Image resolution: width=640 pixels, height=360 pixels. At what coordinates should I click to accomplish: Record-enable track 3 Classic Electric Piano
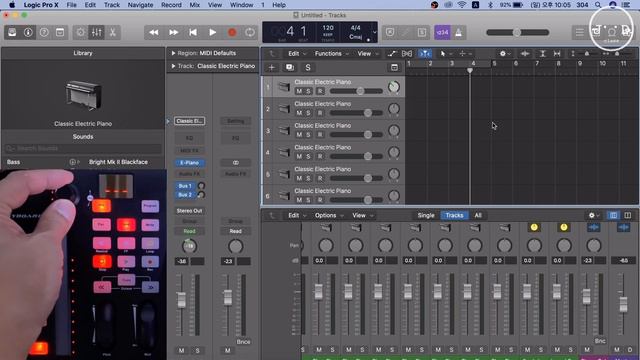(x=320, y=134)
